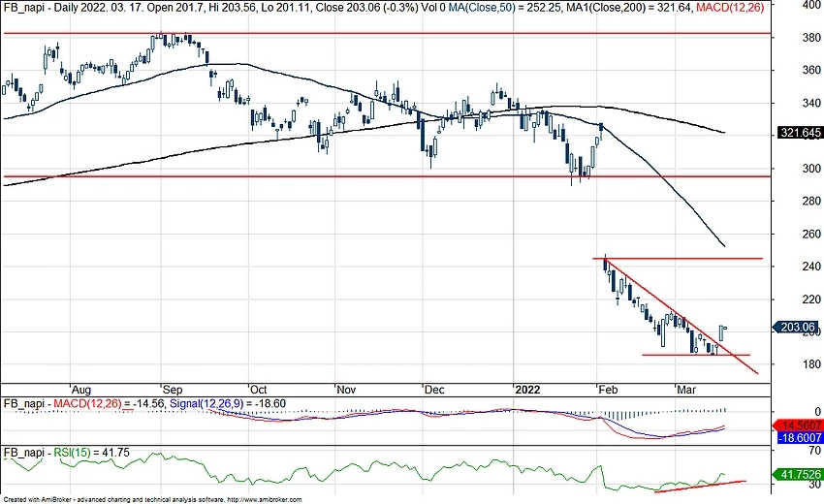Click the 380 price axis label
The height and width of the screenshot is (504, 824).
[811, 38]
